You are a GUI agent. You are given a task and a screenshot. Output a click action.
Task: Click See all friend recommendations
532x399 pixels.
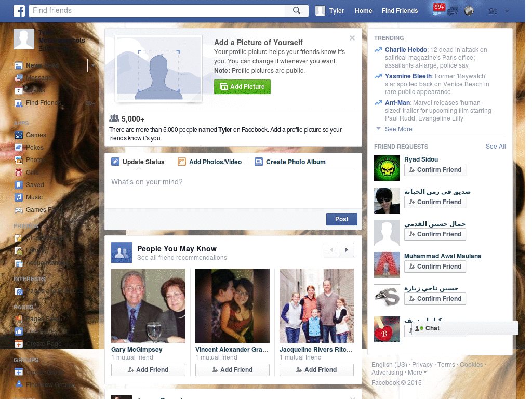(x=182, y=258)
